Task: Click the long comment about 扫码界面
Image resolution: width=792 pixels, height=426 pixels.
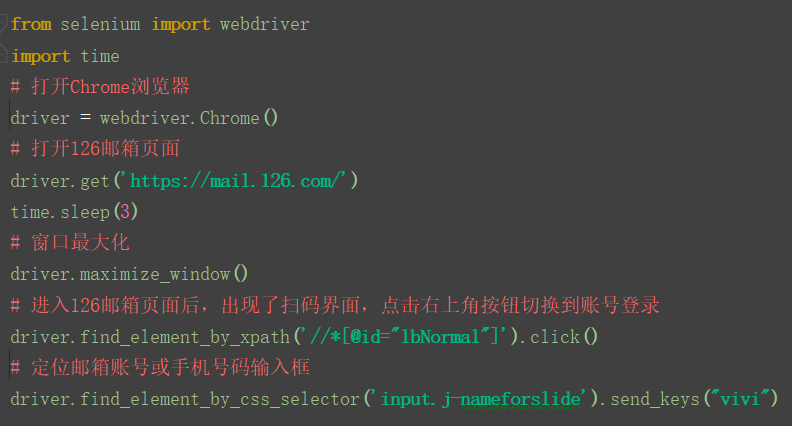Action: [334, 304]
